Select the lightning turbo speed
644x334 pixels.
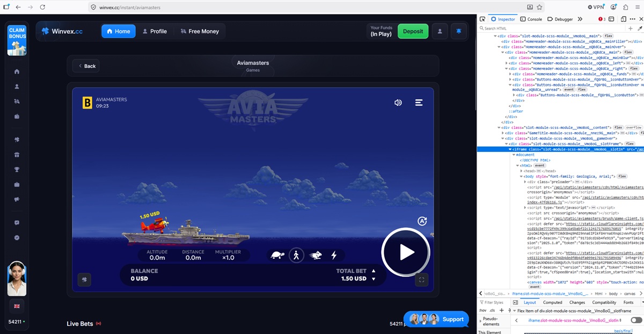334,255
